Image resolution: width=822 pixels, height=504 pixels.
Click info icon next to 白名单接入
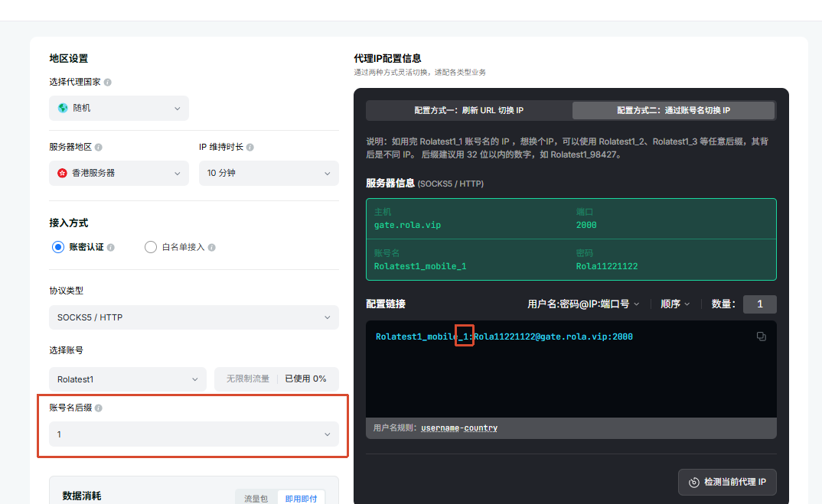point(212,247)
